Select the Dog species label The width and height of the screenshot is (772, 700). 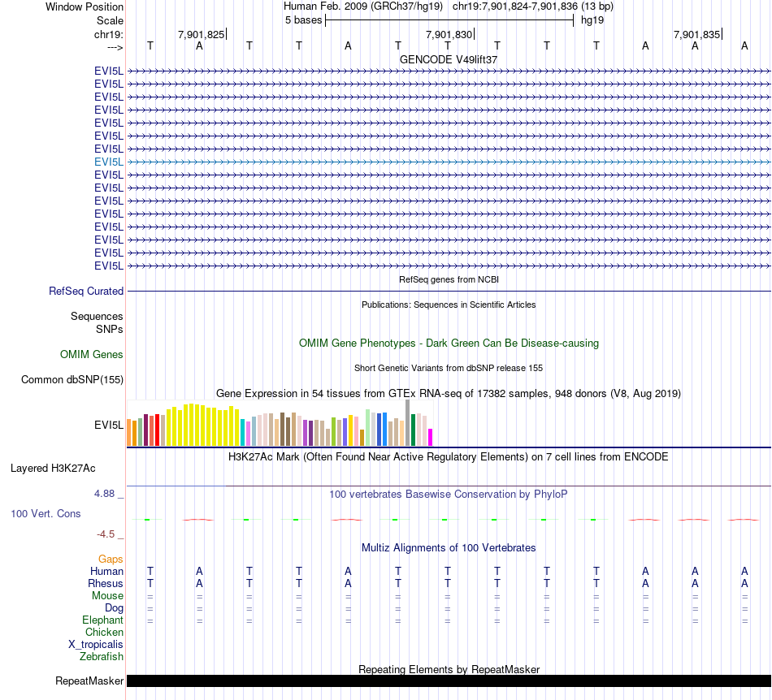coord(114,608)
